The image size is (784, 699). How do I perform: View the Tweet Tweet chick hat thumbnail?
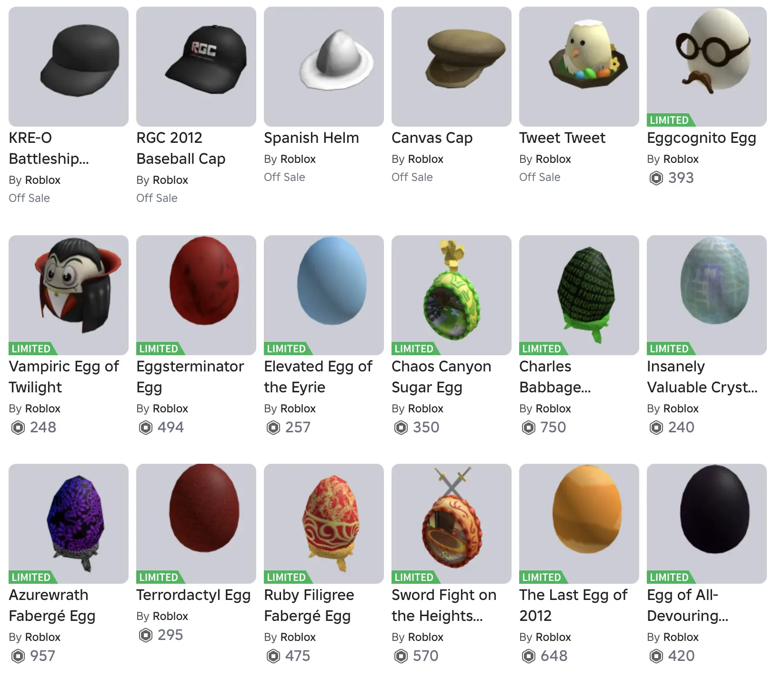(x=579, y=67)
